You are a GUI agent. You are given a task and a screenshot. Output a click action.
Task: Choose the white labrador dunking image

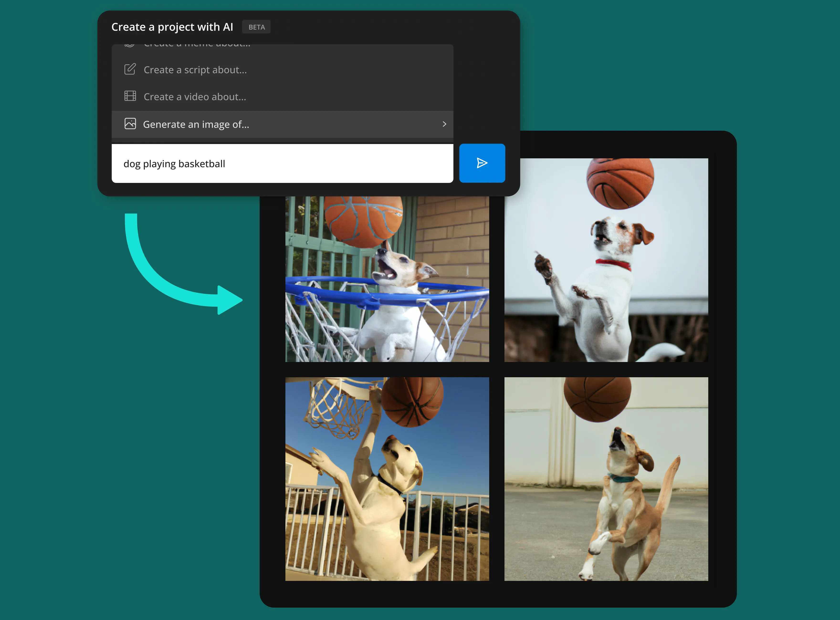(x=387, y=479)
